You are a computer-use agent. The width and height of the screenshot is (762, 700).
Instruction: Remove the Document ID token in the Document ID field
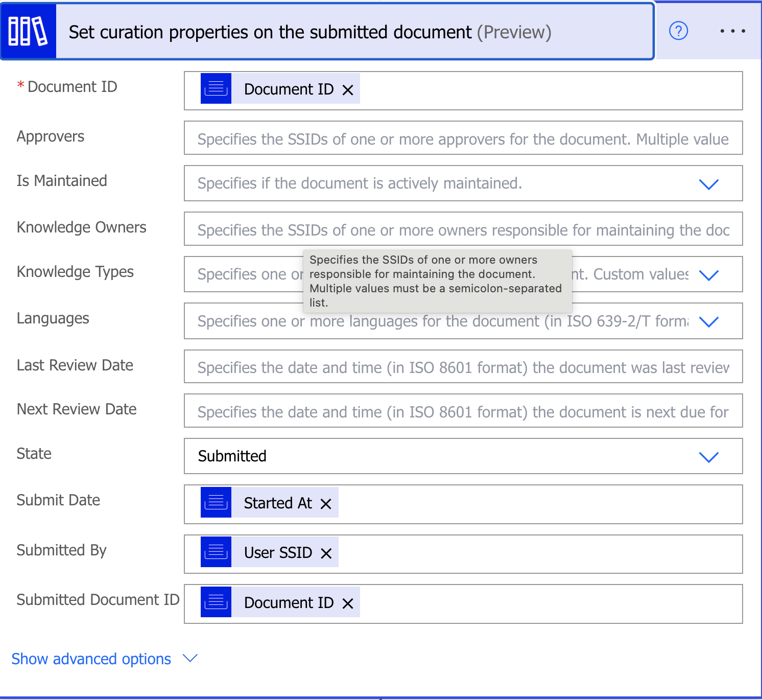(348, 90)
